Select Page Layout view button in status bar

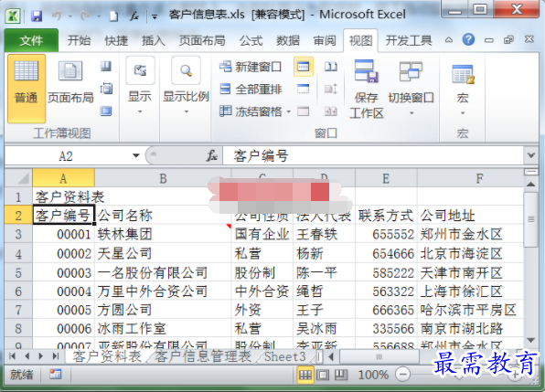(323, 375)
